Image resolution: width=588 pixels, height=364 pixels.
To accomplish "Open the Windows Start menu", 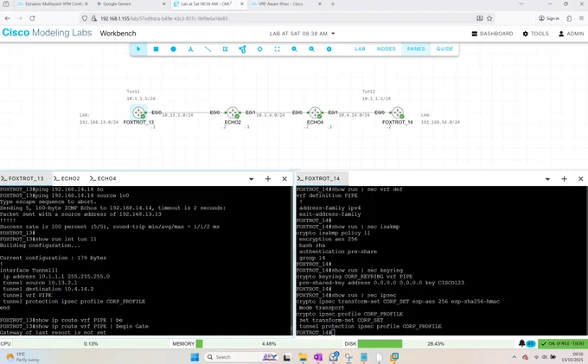I will [x=195, y=357].
